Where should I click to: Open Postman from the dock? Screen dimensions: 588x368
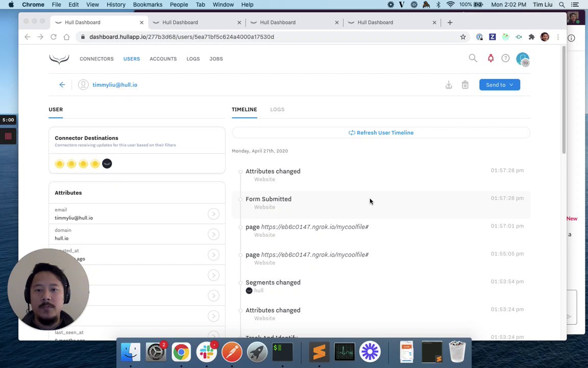[x=232, y=352]
